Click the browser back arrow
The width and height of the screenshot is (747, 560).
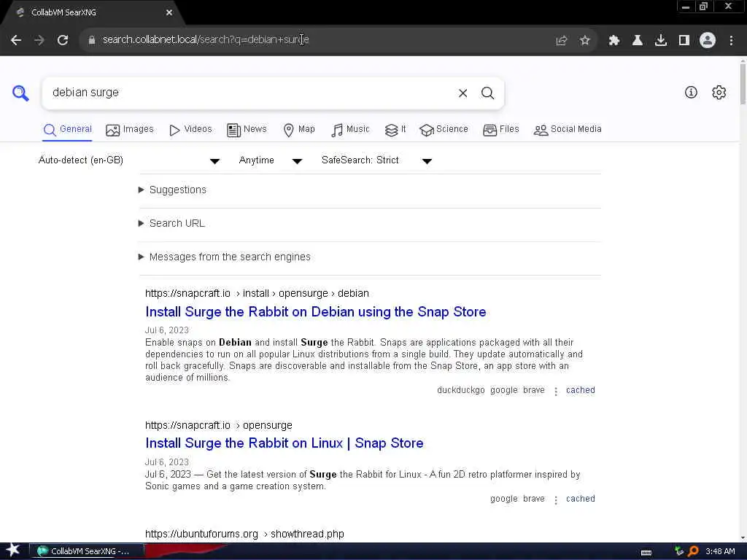tap(16, 40)
